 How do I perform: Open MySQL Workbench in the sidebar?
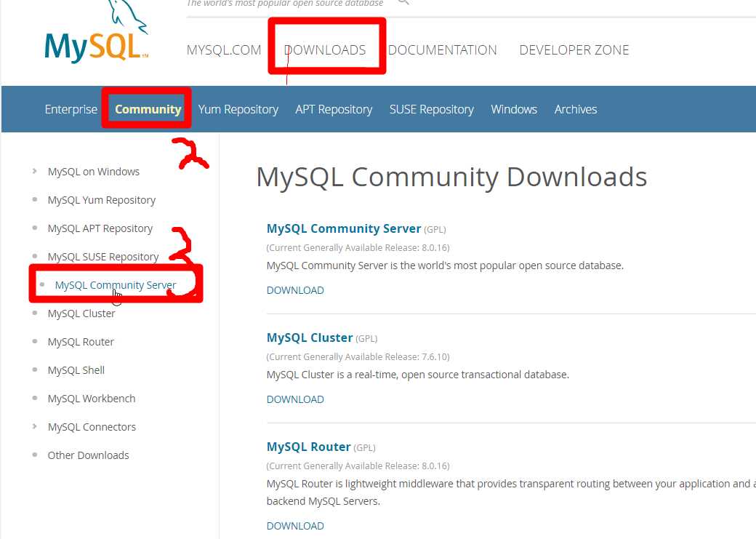click(92, 399)
